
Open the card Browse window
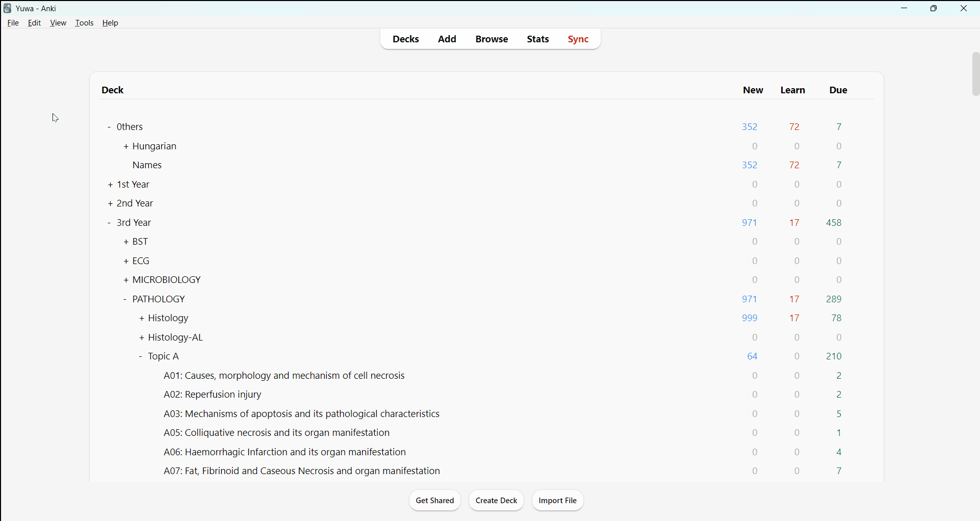492,39
